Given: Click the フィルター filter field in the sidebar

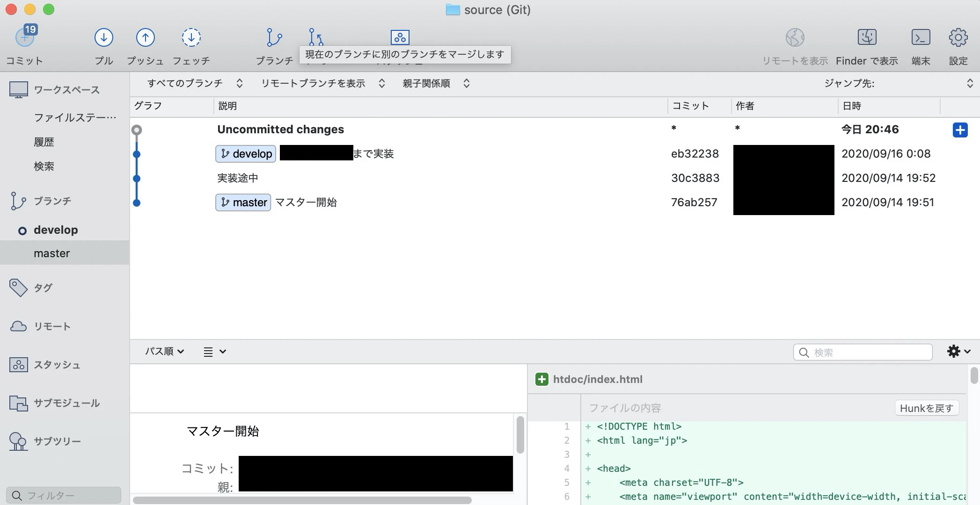Looking at the screenshot, I should coord(64,495).
